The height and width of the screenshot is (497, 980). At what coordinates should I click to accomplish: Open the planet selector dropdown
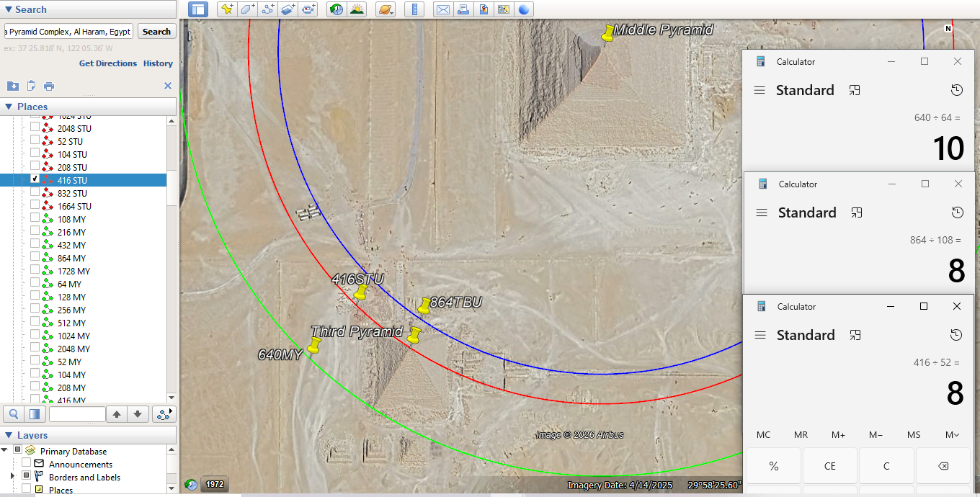(x=386, y=9)
